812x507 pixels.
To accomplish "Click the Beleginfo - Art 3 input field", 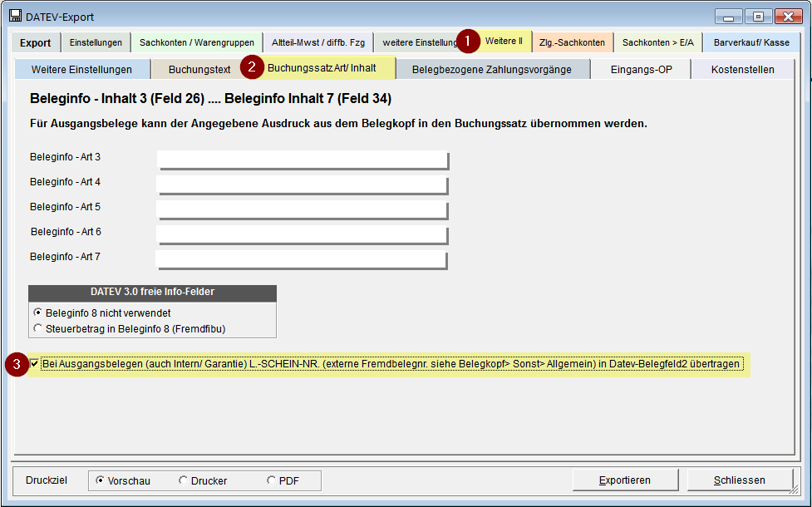I will coord(303,160).
